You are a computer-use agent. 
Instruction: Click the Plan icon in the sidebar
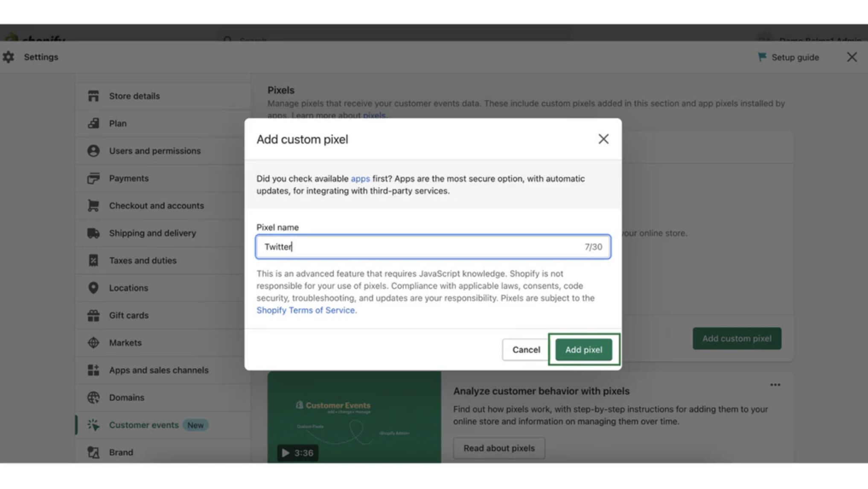point(93,123)
